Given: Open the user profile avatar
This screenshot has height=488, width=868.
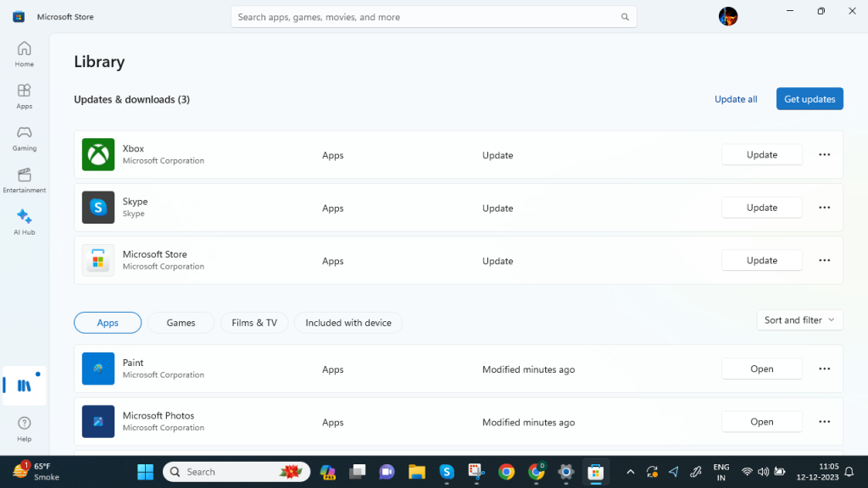Looking at the screenshot, I should pos(728,16).
